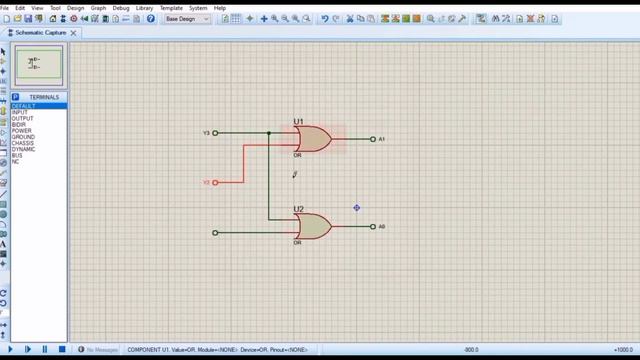The image size is (640, 360).
Task: Click the Open Project folder icon
Action: point(17,19)
